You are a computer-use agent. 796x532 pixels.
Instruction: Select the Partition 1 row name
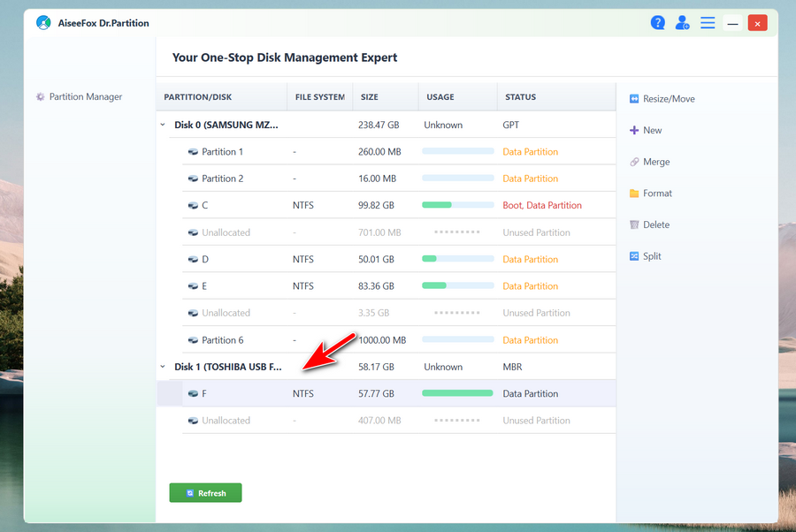coord(222,152)
